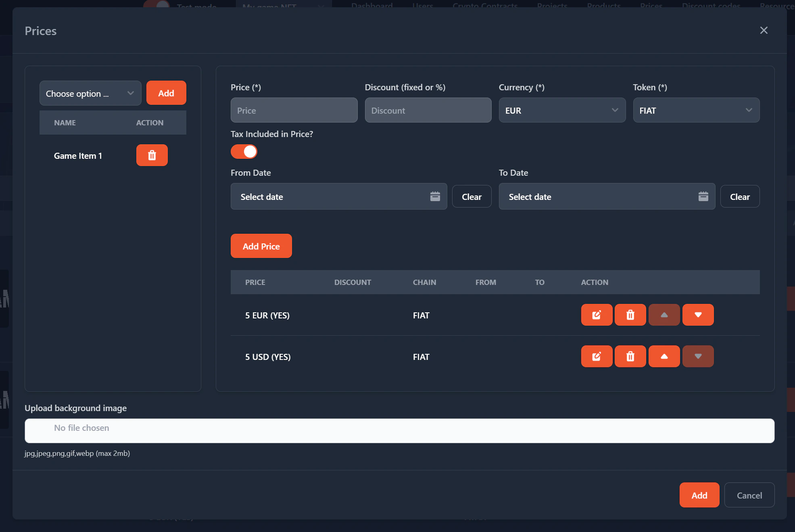Delete Game Item 1 using the trash icon
Viewport: 795px width, 532px height.
pyautogui.click(x=152, y=155)
